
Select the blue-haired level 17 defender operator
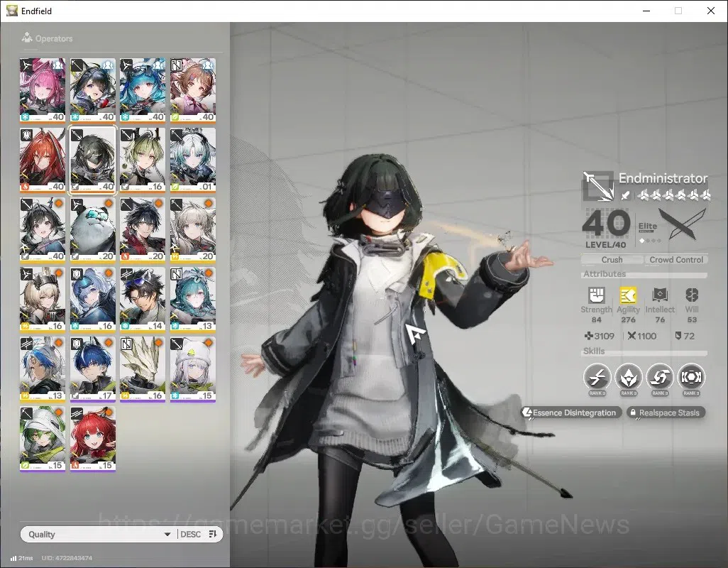pyautogui.click(x=92, y=369)
